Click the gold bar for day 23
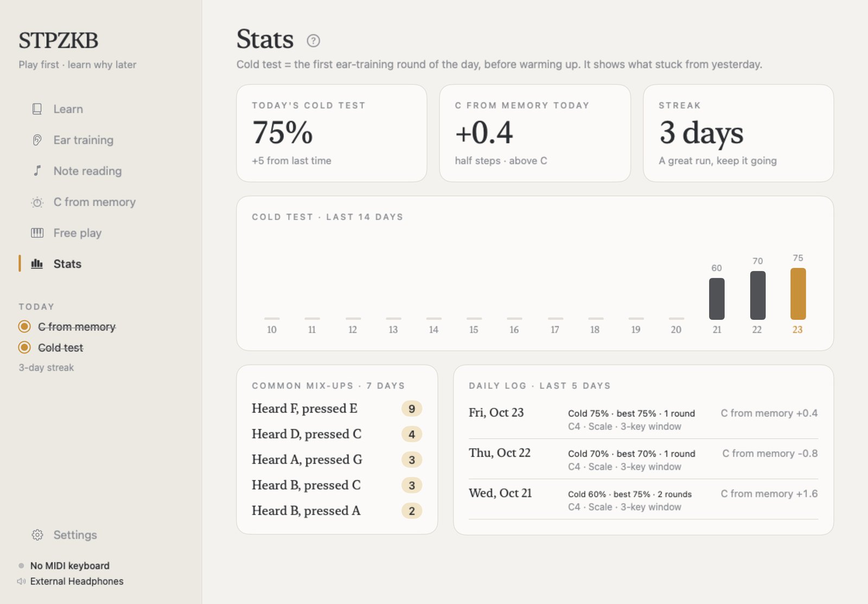Screen dimensions: 868x604 pos(797,294)
